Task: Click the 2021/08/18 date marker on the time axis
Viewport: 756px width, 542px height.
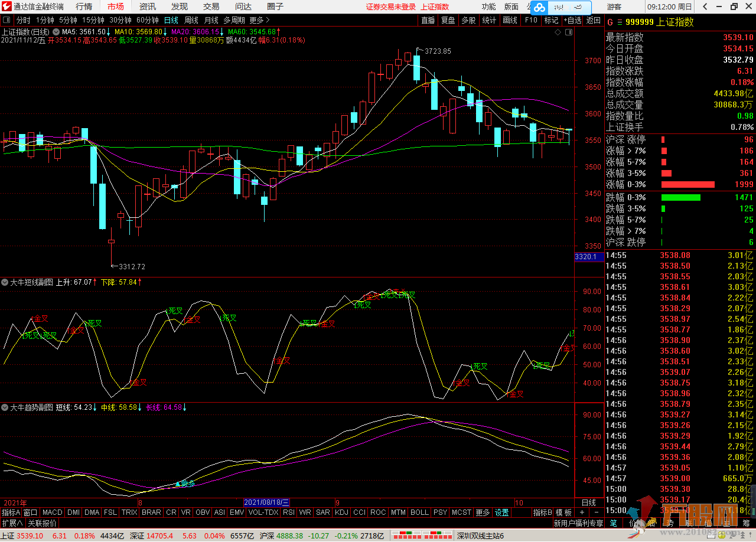Action: pyautogui.click(x=267, y=502)
